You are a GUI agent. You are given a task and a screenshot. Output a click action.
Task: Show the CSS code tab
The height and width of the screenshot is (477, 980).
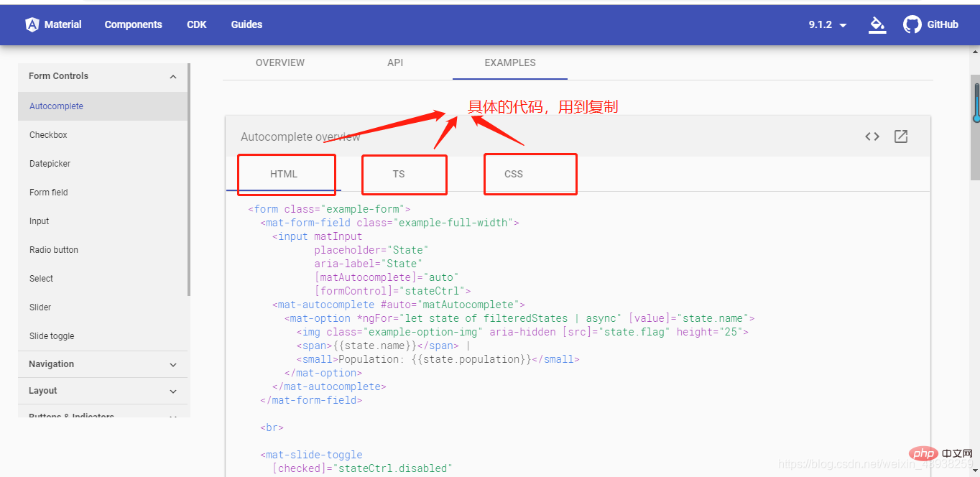point(514,174)
